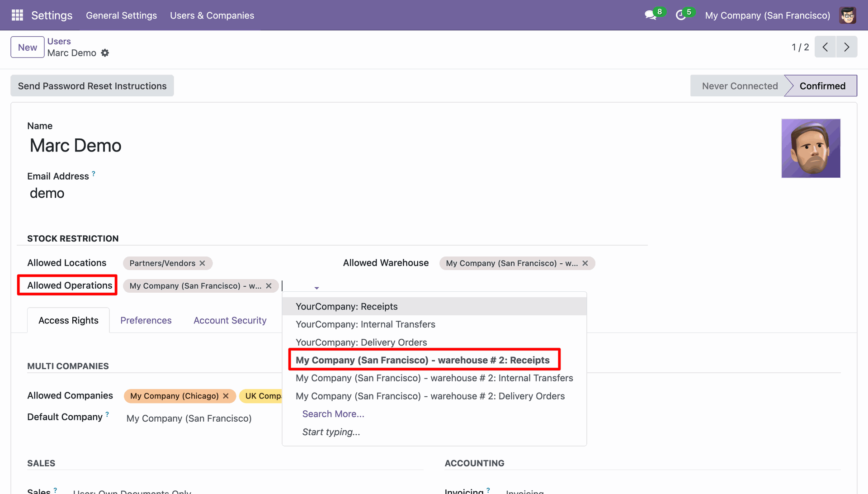Click Marc Demo's avatar image
This screenshot has height=494, width=868.
point(810,148)
